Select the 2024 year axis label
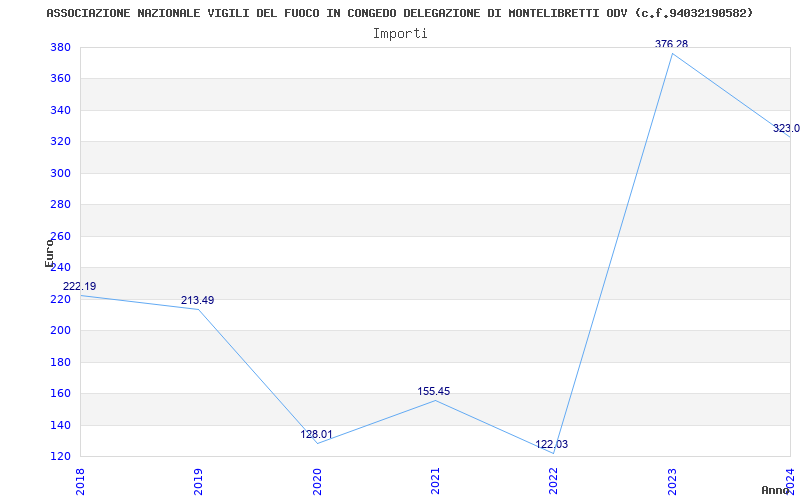The height and width of the screenshot is (500, 800). [790, 481]
